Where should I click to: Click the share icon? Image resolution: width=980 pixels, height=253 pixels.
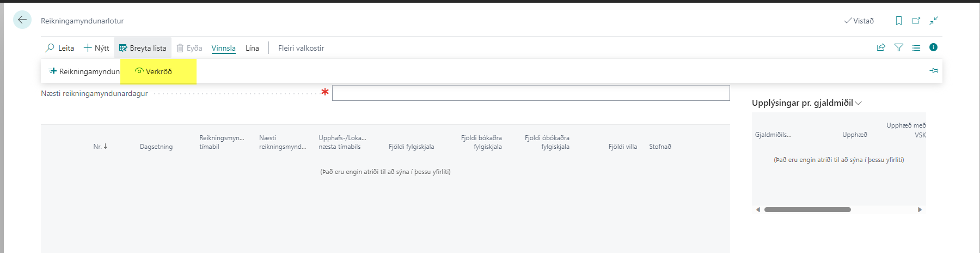[x=881, y=48]
